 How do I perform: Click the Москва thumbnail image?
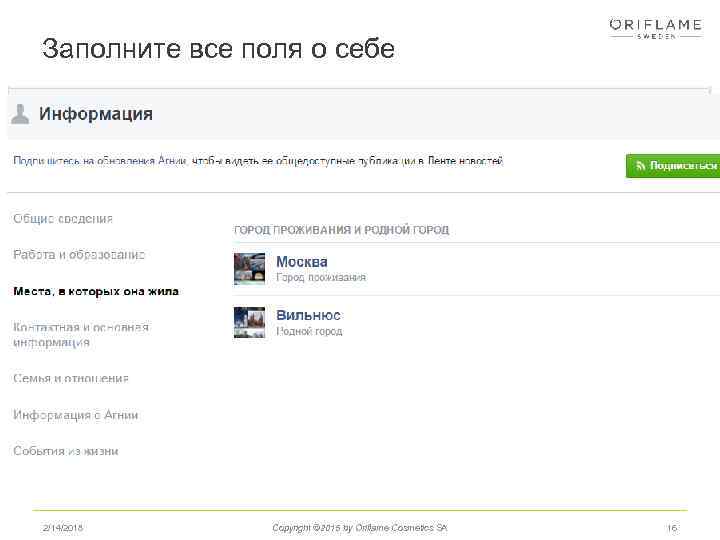click(x=249, y=269)
